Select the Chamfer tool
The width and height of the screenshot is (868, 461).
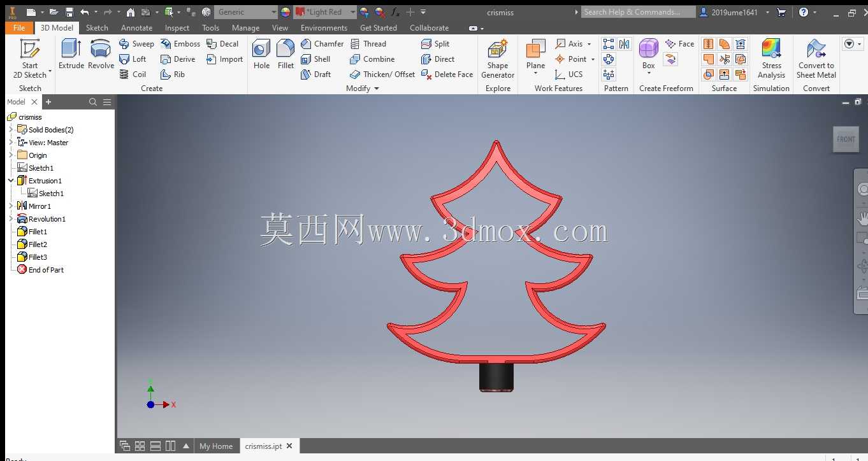(322, 44)
